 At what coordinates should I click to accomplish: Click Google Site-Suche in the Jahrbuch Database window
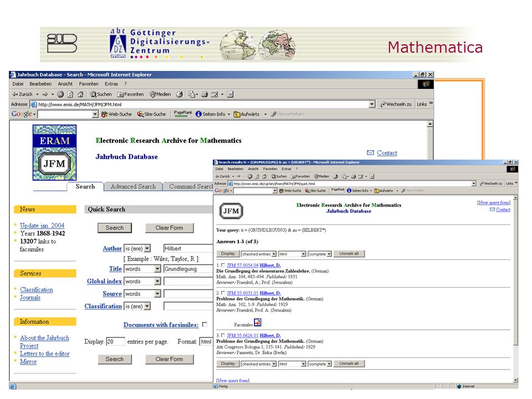(152, 114)
